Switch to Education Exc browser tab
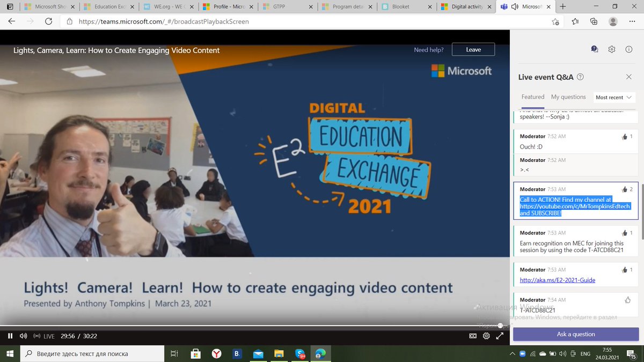The width and height of the screenshot is (644, 362). pyautogui.click(x=109, y=6)
